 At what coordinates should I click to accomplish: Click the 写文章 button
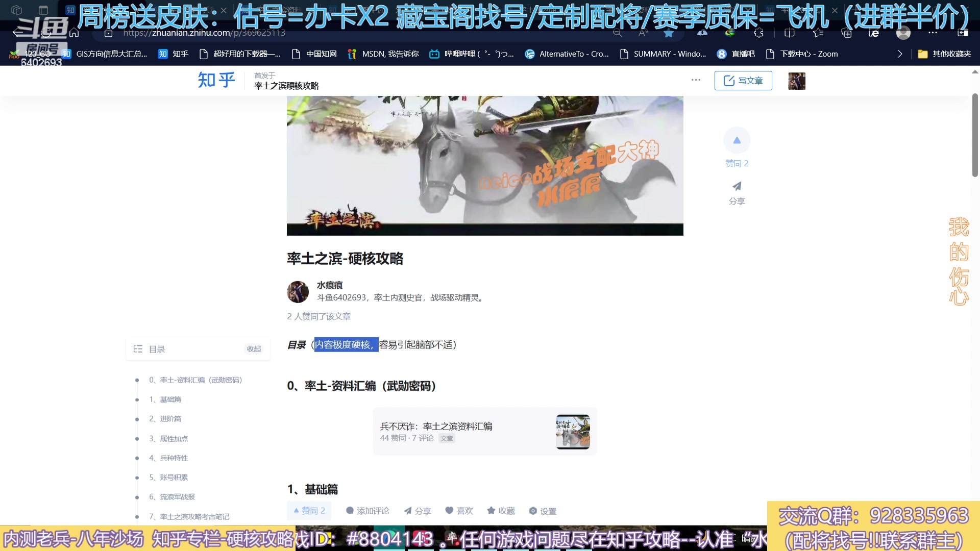743,81
